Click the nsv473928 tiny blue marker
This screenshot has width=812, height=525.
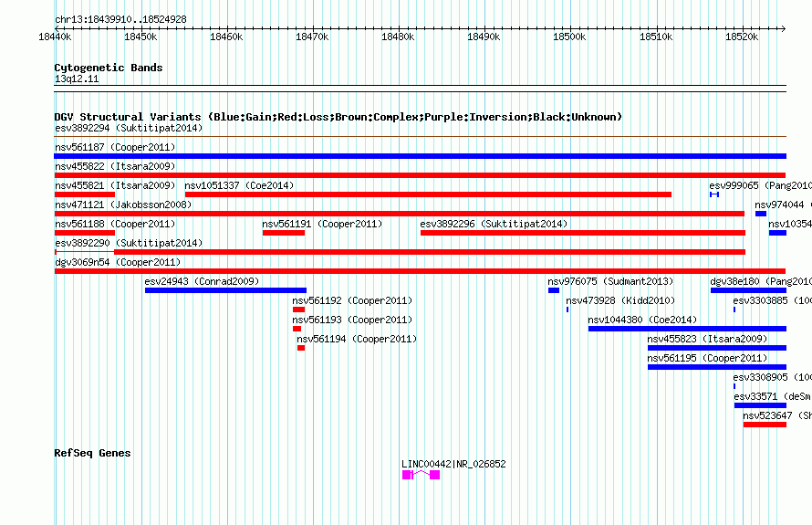[567, 310]
